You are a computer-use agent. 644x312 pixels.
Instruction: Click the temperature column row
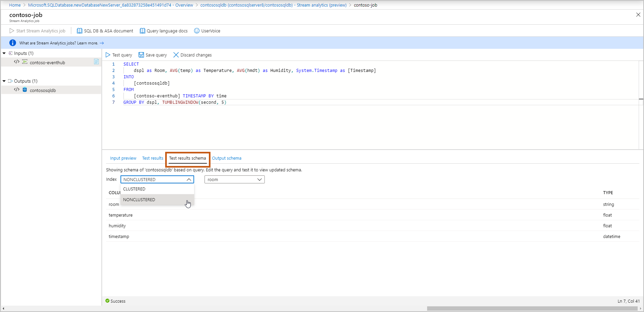pos(372,215)
